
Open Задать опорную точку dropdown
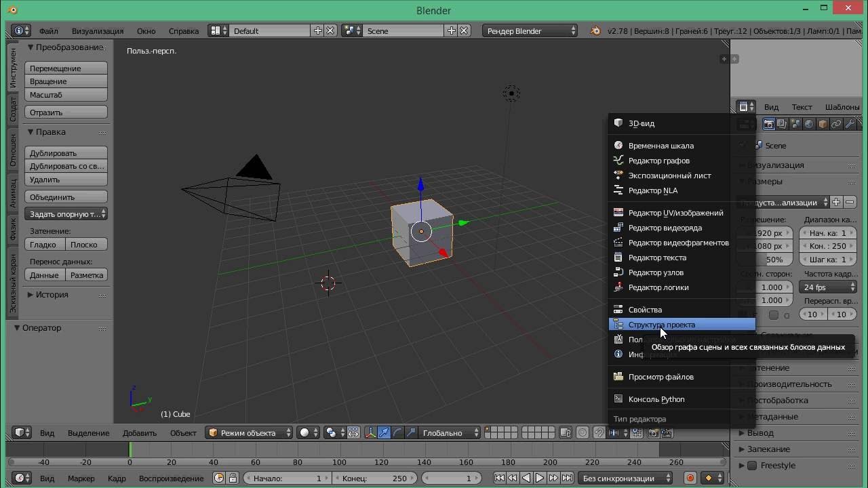pos(66,214)
